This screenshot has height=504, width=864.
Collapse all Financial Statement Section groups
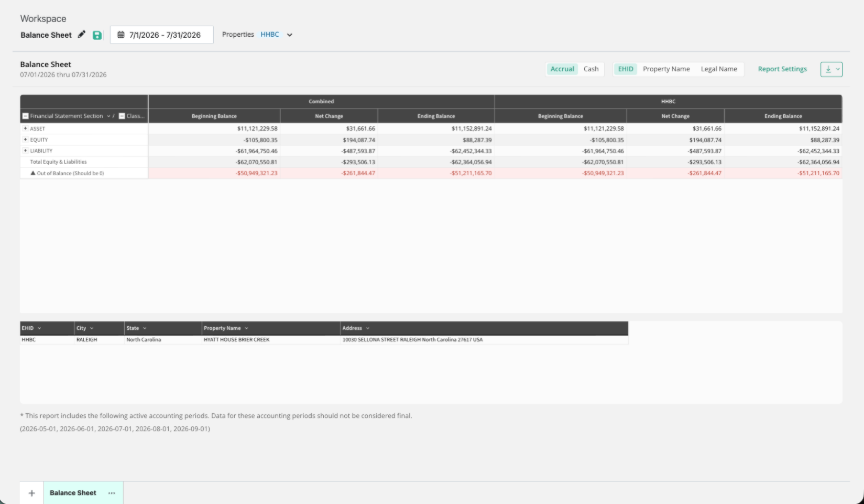point(25,116)
